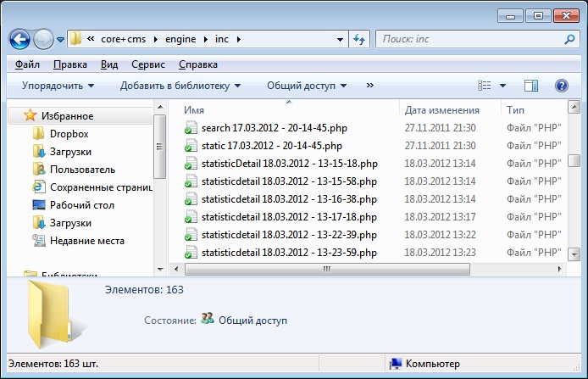Image resolution: width=588 pixels, height=379 pixels.
Task: Open the Правка menu
Action: point(70,64)
